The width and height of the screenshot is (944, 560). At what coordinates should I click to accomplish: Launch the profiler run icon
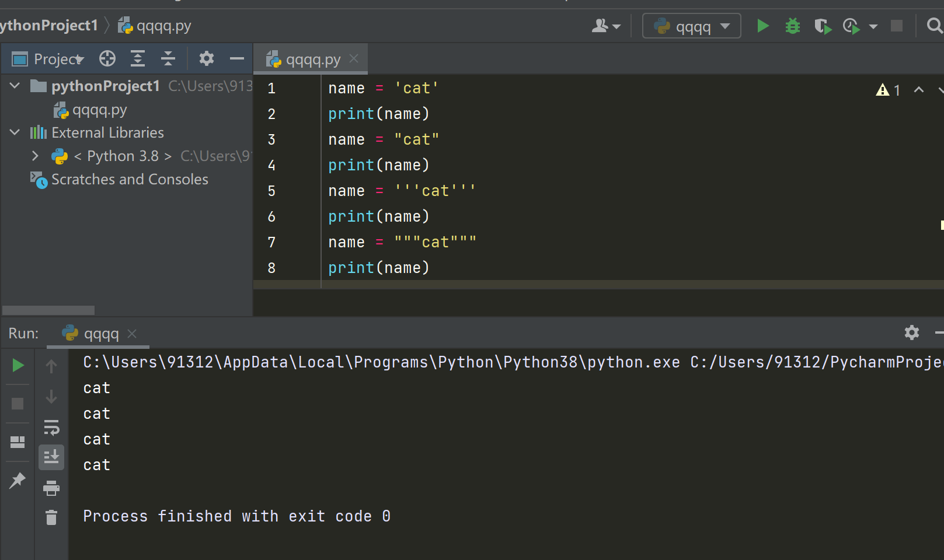coord(852,26)
